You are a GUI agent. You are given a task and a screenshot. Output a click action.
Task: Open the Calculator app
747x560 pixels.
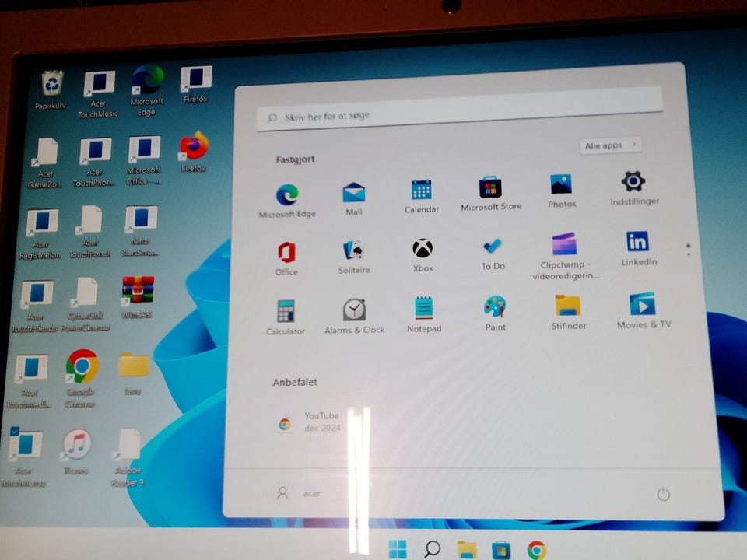click(286, 317)
